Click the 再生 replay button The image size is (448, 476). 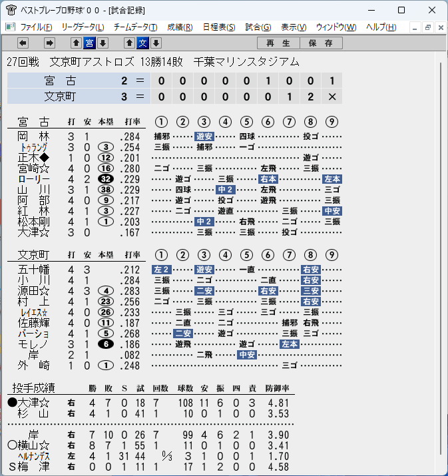278,43
